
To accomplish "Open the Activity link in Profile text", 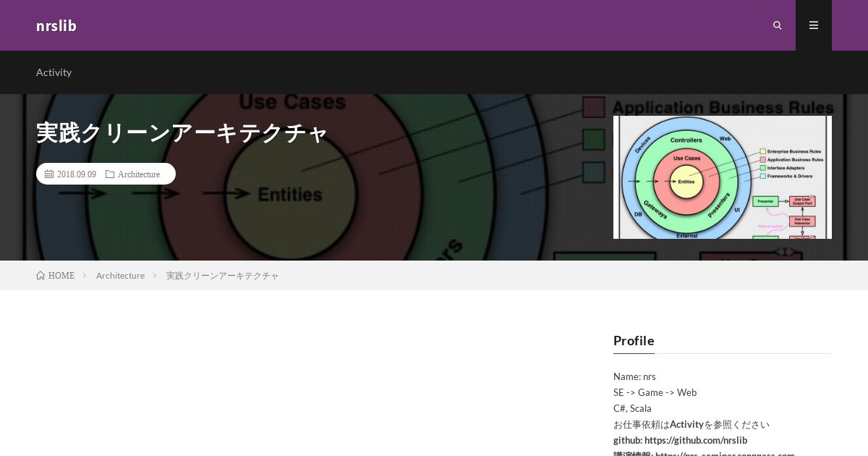I will [686, 425].
